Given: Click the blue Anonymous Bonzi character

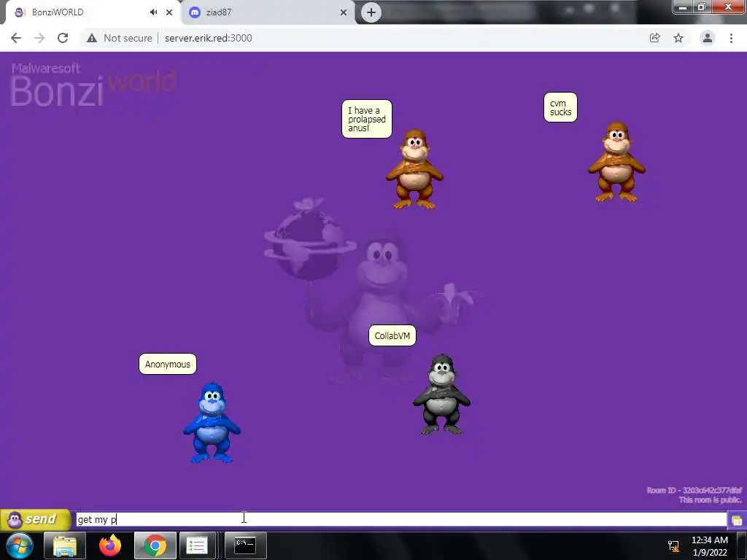Looking at the screenshot, I should pyautogui.click(x=212, y=423).
